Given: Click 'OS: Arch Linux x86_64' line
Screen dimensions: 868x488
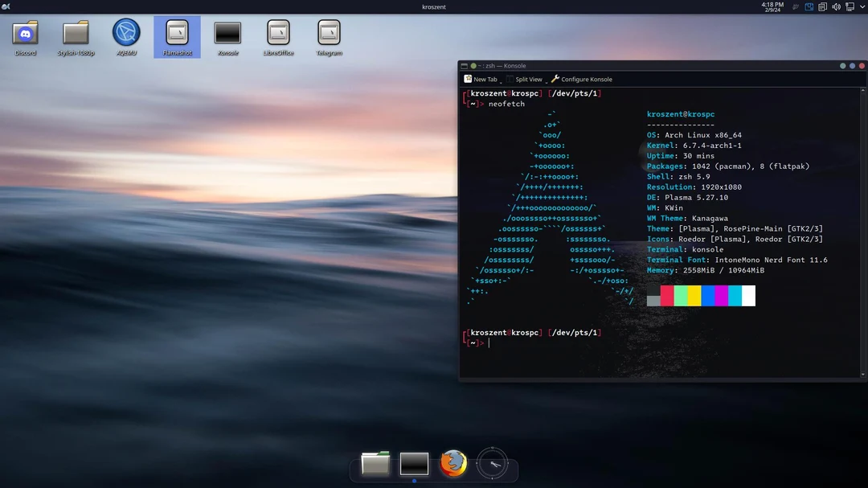Looking at the screenshot, I should (694, 135).
